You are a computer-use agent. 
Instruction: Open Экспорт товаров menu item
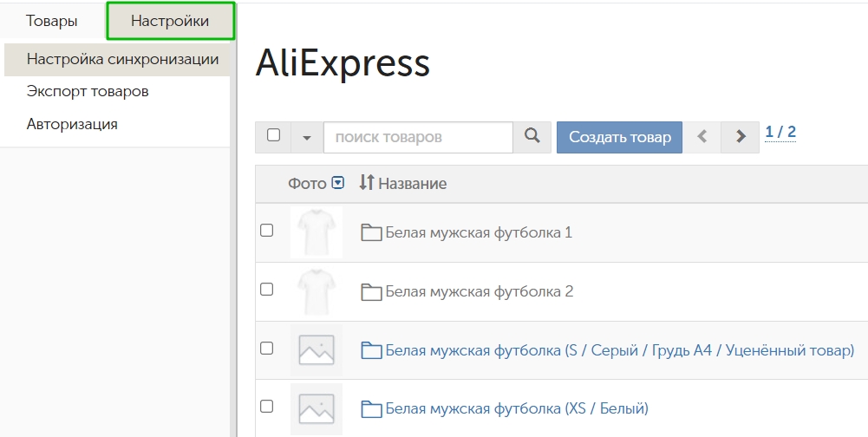click(x=88, y=91)
